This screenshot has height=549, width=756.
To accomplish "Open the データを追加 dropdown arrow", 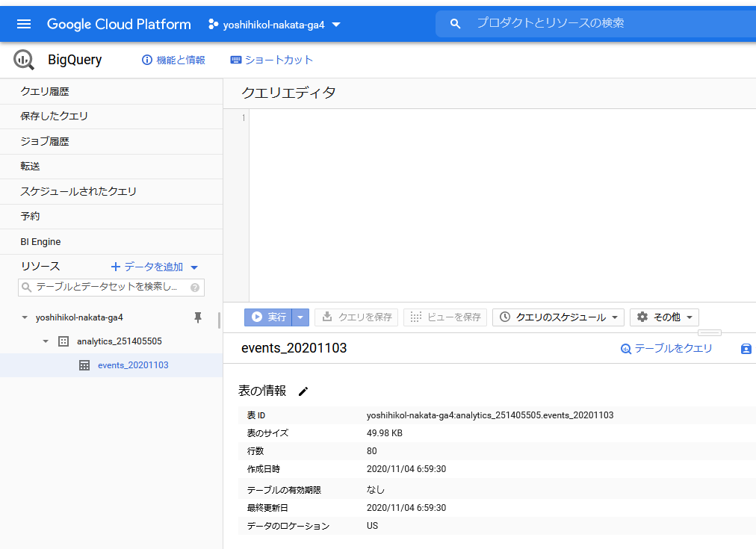I will (194, 267).
